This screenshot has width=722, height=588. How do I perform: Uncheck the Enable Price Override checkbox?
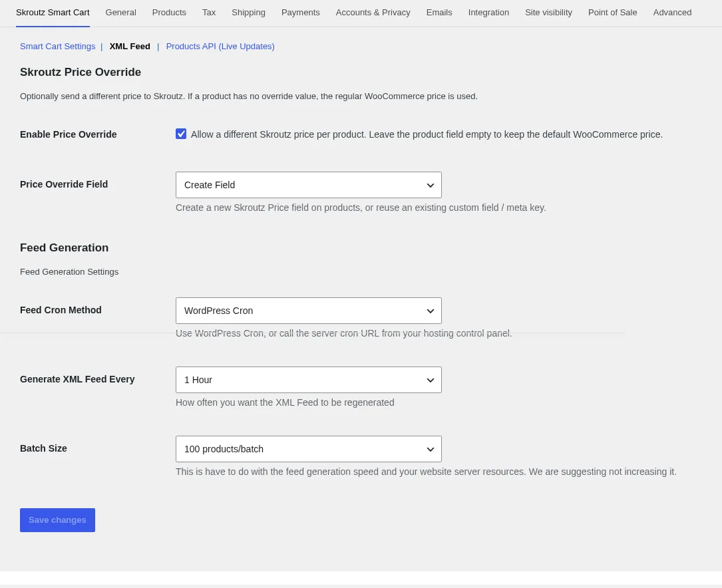tap(181, 134)
